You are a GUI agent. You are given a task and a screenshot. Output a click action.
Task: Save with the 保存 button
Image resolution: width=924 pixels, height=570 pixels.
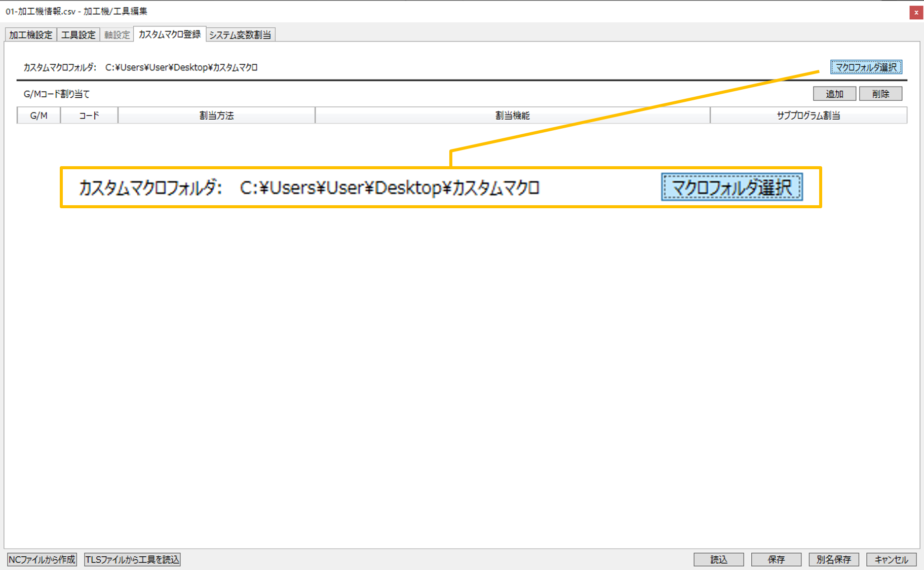[776, 559]
